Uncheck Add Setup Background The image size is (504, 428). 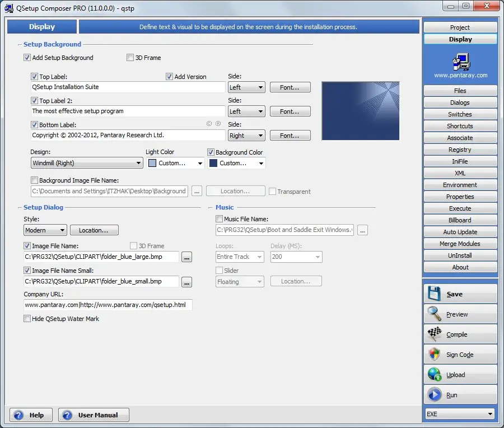[27, 58]
